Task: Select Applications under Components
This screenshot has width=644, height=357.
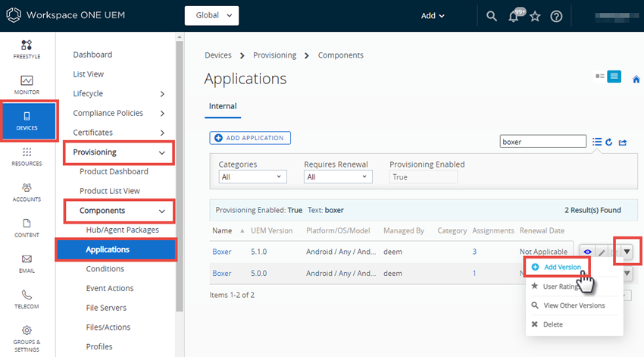Action: tap(116, 249)
